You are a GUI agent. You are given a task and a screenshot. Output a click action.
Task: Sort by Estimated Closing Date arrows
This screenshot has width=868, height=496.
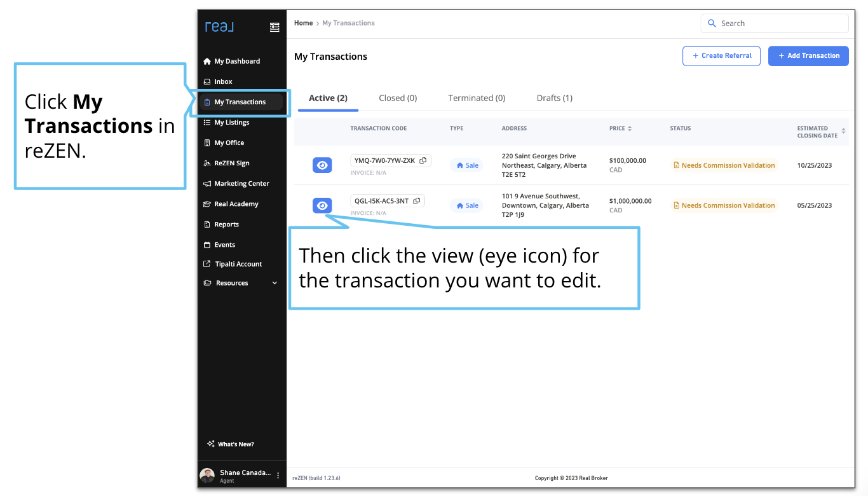click(843, 132)
